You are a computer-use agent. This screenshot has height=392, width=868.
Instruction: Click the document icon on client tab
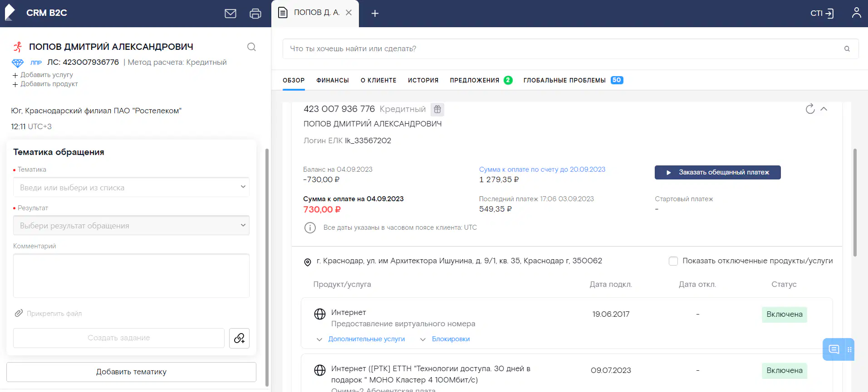pyautogui.click(x=283, y=13)
